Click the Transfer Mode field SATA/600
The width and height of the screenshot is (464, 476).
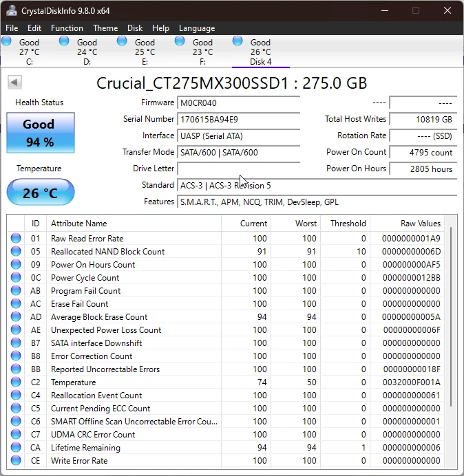[238, 152]
